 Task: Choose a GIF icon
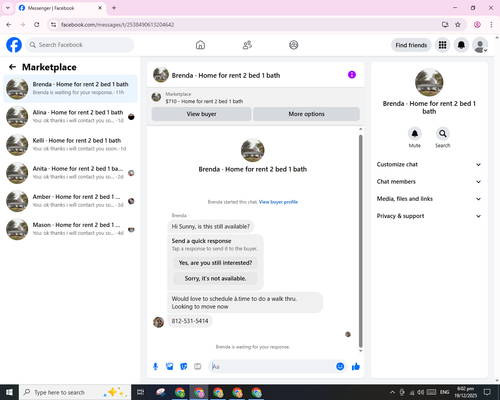198,367
